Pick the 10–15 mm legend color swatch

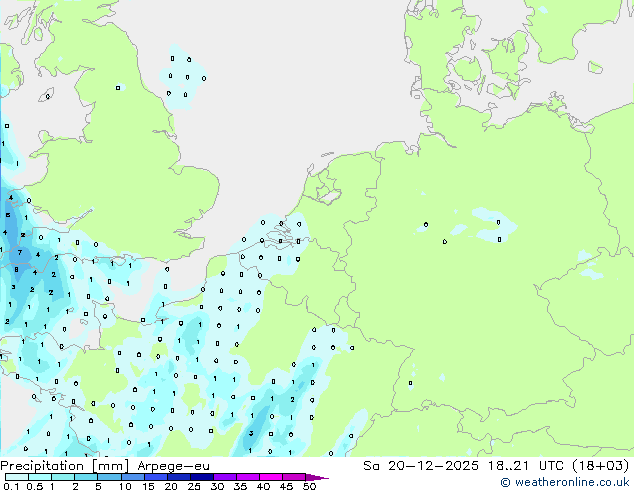(x=133, y=477)
